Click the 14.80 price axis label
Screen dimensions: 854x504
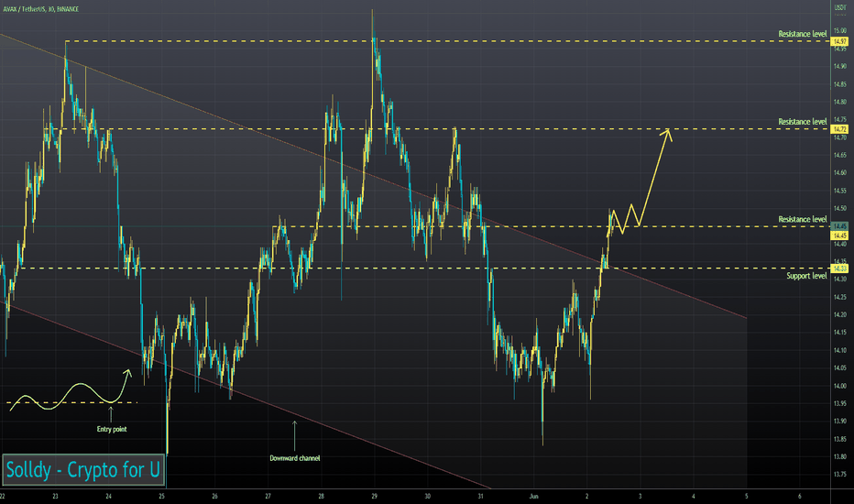click(840, 102)
